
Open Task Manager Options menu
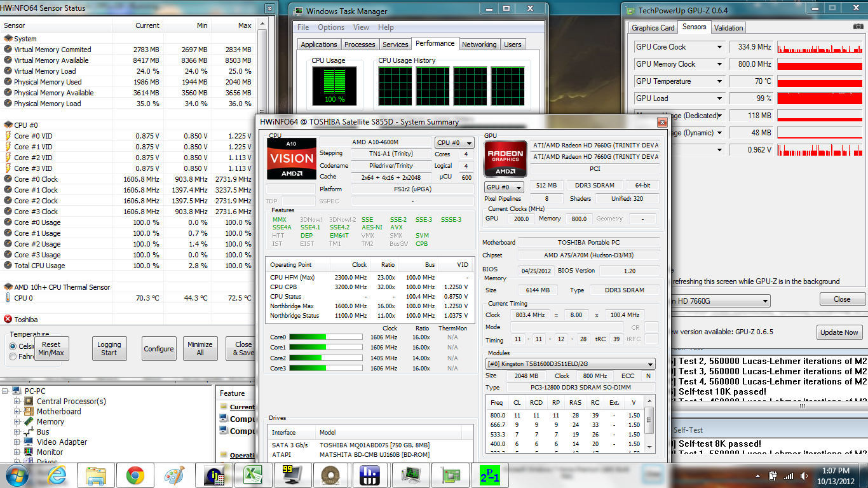pos(331,27)
